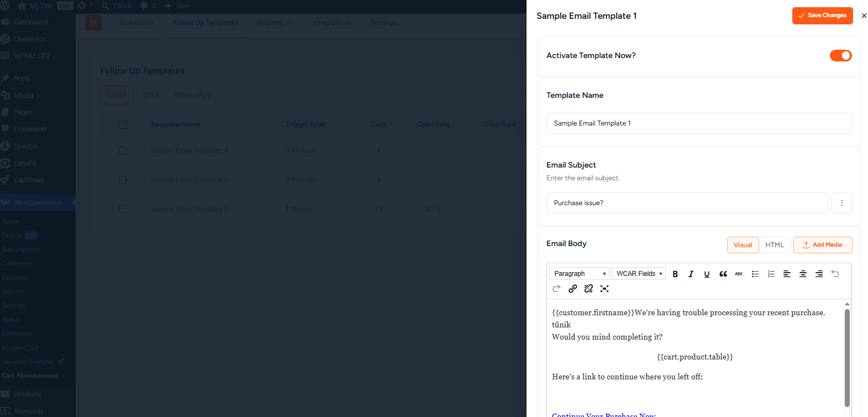Image resolution: width=868 pixels, height=417 pixels.
Task: Click the Template Name input field
Action: click(x=699, y=123)
